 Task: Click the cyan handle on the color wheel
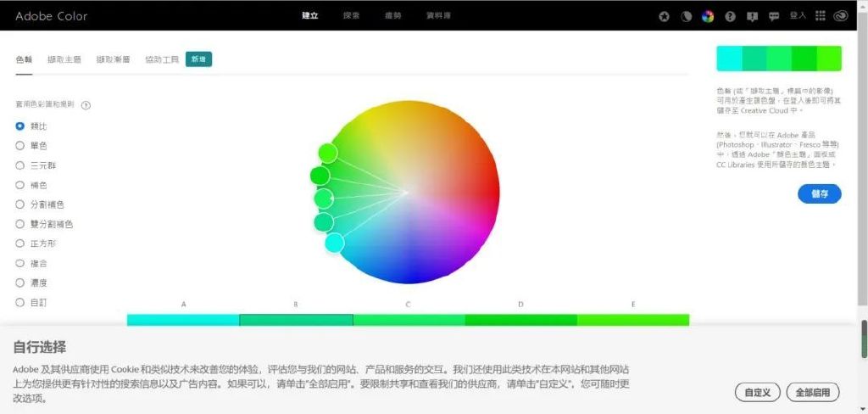point(334,243)
